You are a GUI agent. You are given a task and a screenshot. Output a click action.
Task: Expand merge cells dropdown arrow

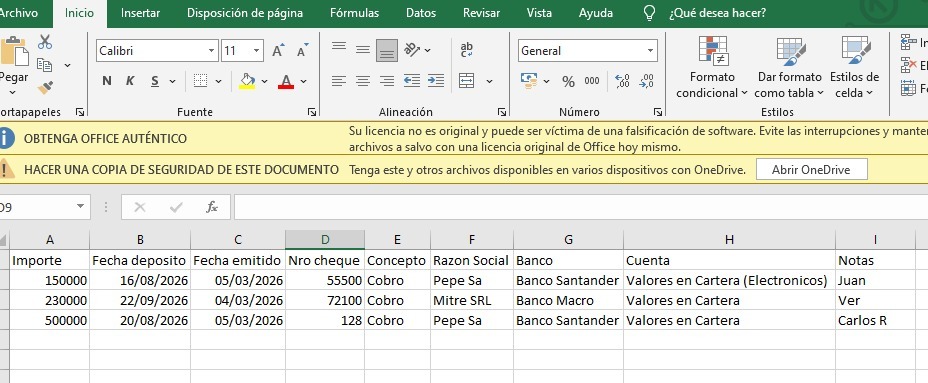pos(489,81)
